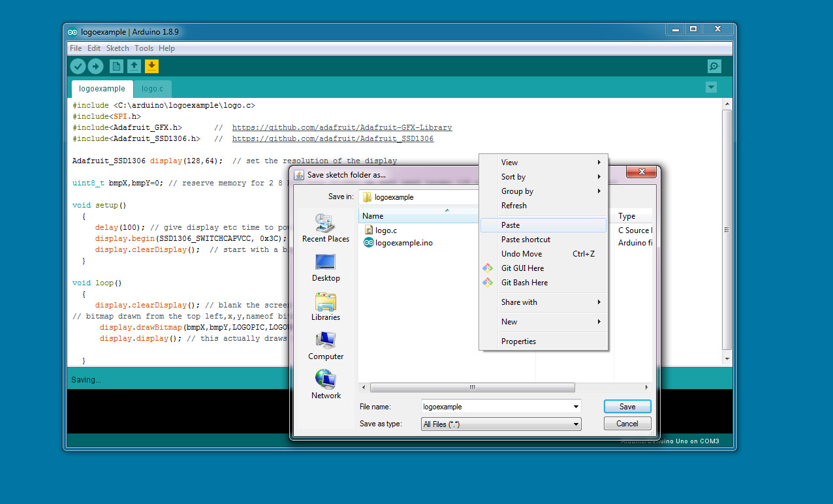Expand the Sort by submenu
This screenshot has width=833, height=504.
point(544,177)
